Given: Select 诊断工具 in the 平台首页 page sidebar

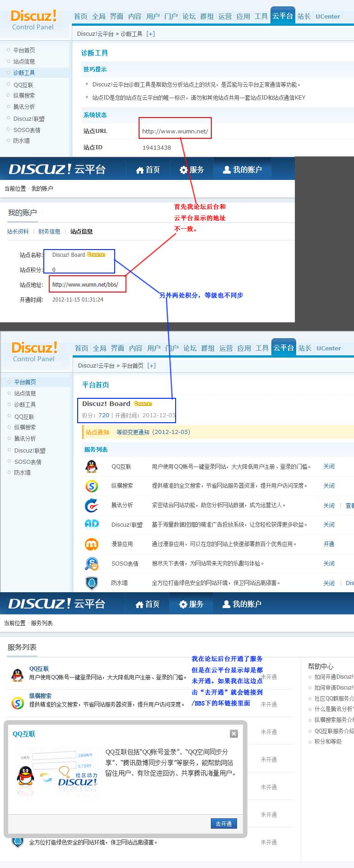Looking at the screenshot, I should coord(25,405).
